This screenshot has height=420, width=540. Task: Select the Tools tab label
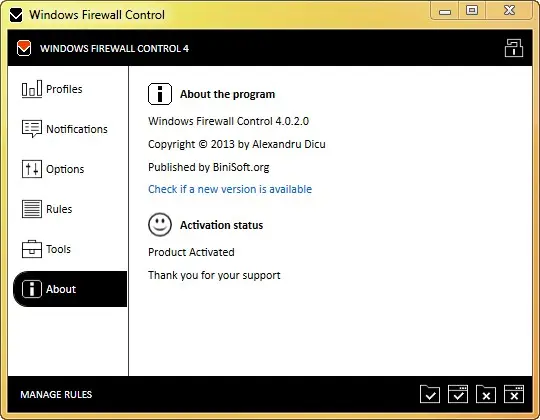(x=58, y=249)
